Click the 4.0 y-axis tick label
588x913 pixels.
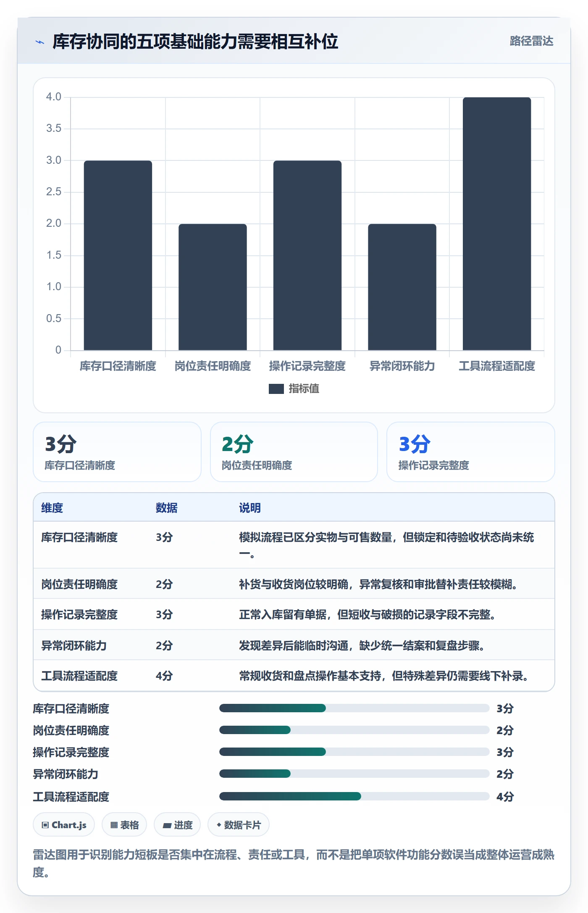[54, 97]
